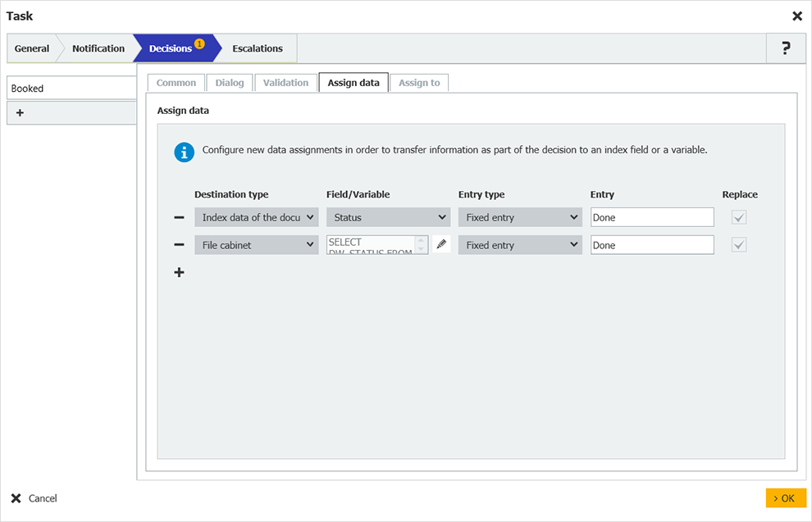Click inside the Done entry field

[x=651, y=216]
